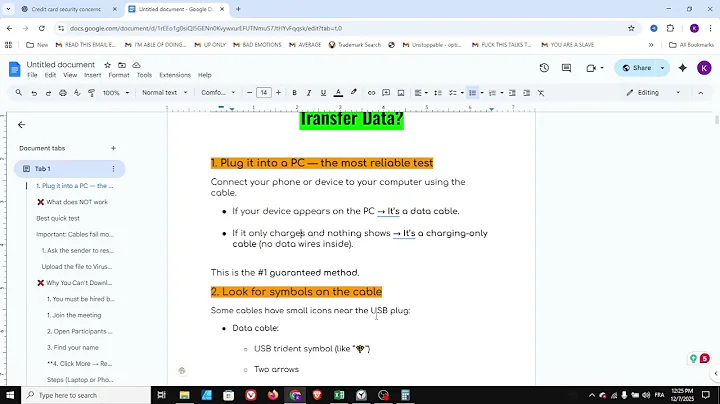Open the text color picker
The image size is (720, 404).
click(x=338, y=93)
